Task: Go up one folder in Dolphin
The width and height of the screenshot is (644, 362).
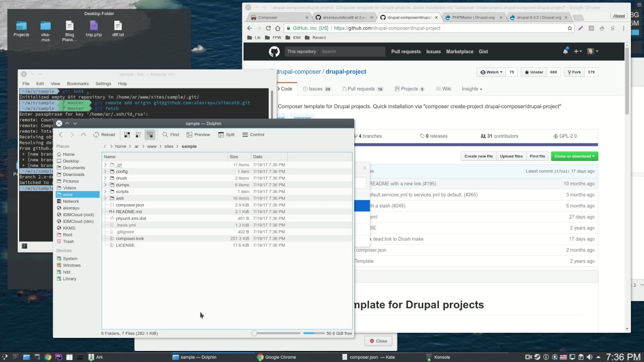Action: (84, 135)
